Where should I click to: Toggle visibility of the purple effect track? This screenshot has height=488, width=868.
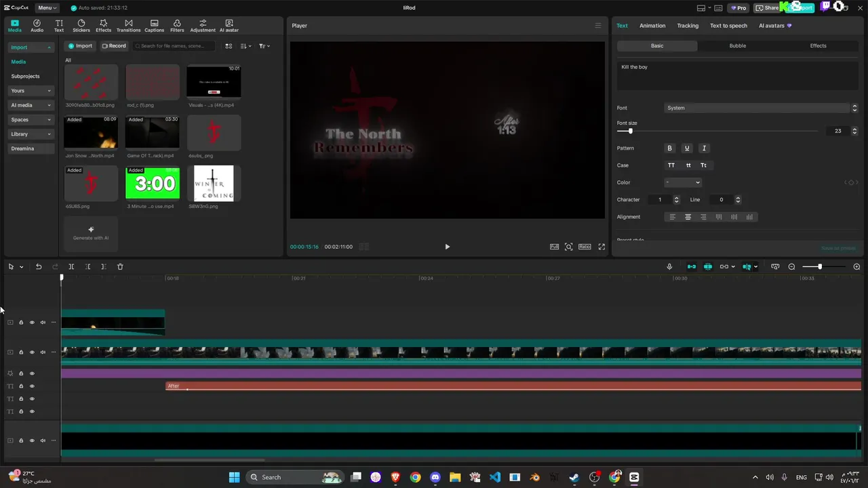click(32, 373)
